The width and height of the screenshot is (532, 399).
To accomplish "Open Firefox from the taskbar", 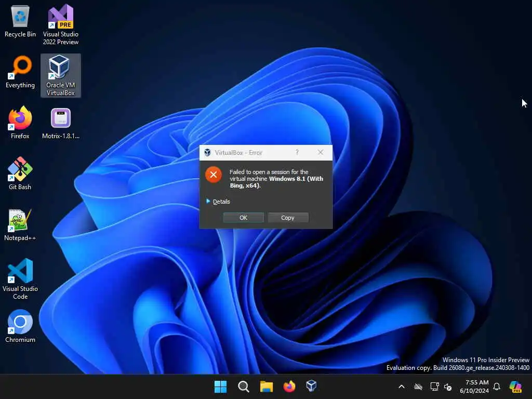I will [289, 387].
